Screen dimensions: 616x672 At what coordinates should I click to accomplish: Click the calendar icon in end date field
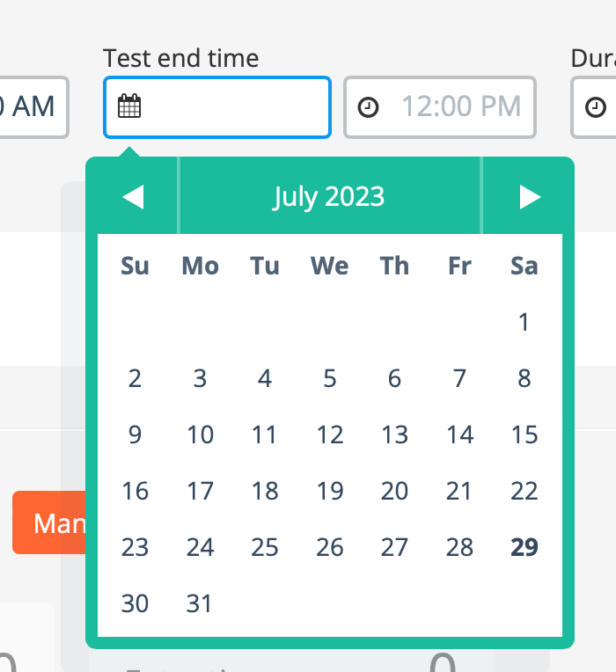(129, 106)
